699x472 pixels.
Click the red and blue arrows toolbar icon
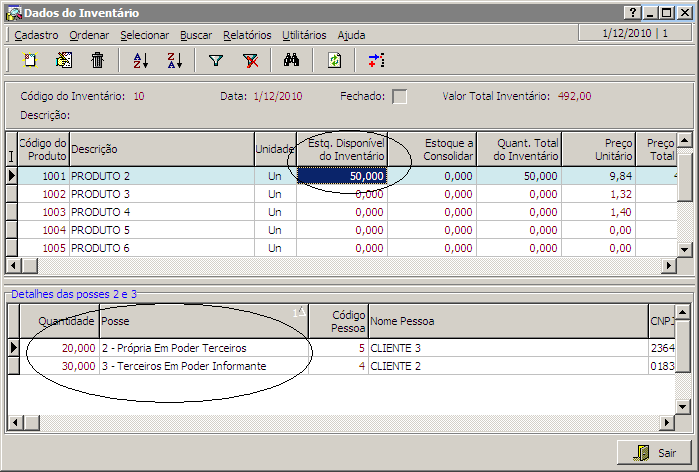click(376, 60)
